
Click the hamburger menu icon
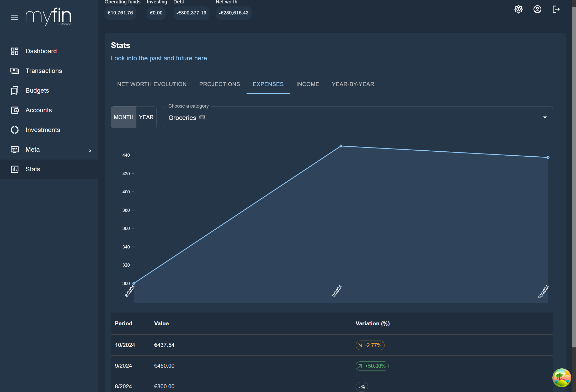[15, 18]
